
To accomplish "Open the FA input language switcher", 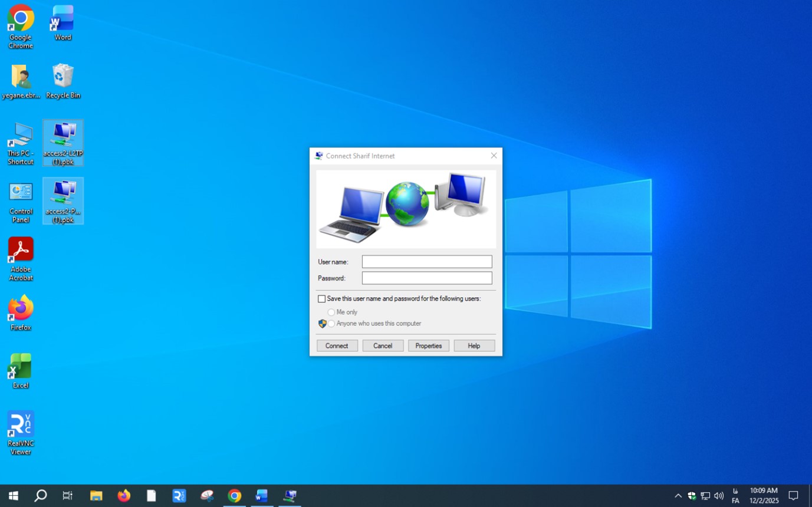I will pyautogui.click(x=735, y=496).
